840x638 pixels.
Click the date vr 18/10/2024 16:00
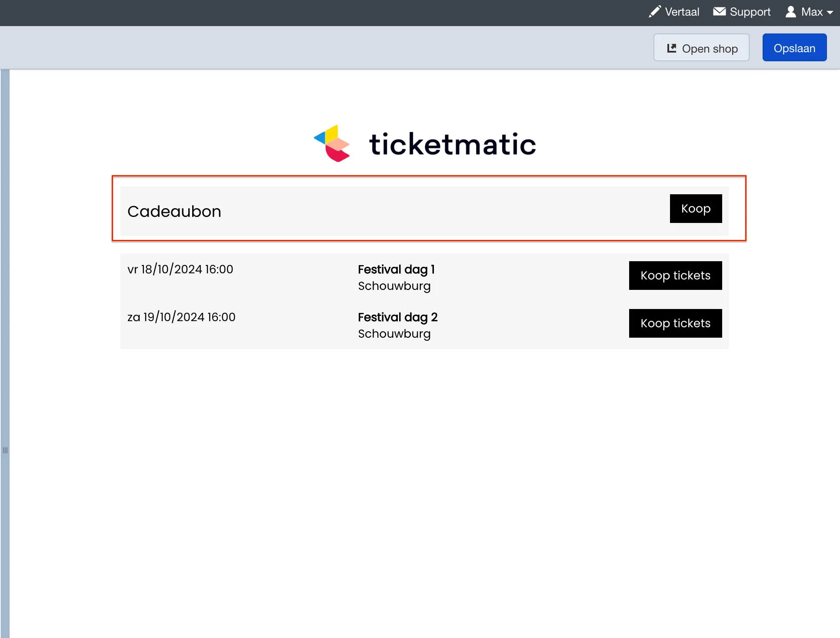(180, 269)
